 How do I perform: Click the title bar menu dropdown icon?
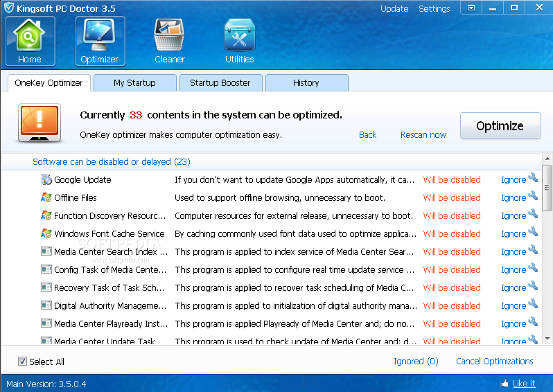[471, 8]
